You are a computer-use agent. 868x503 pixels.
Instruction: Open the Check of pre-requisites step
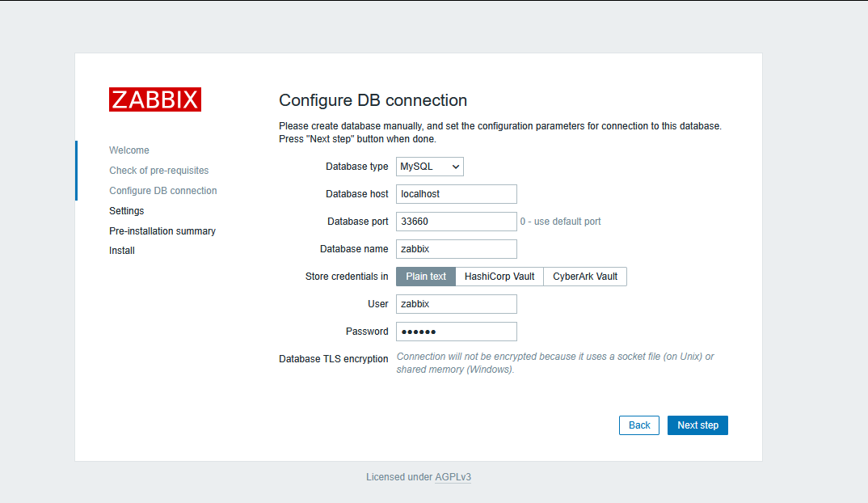tap(158, 170)
